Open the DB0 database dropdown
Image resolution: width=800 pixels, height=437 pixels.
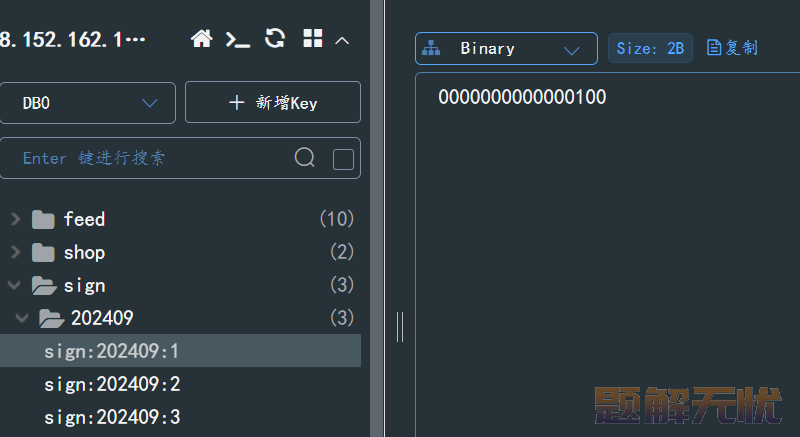pos(88,103)
